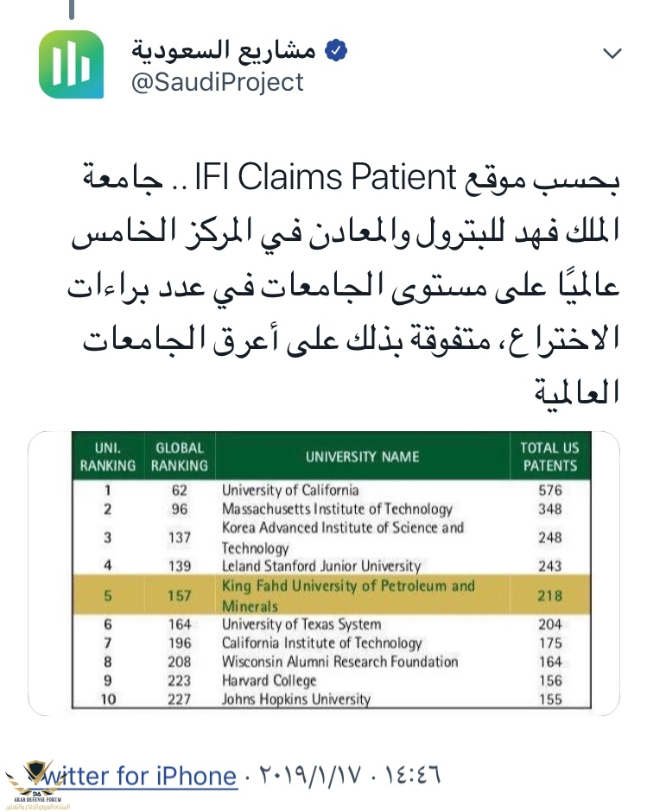Expand the tweet options chevron
Screen dimensions: 647x812
[x=612, y=54]
